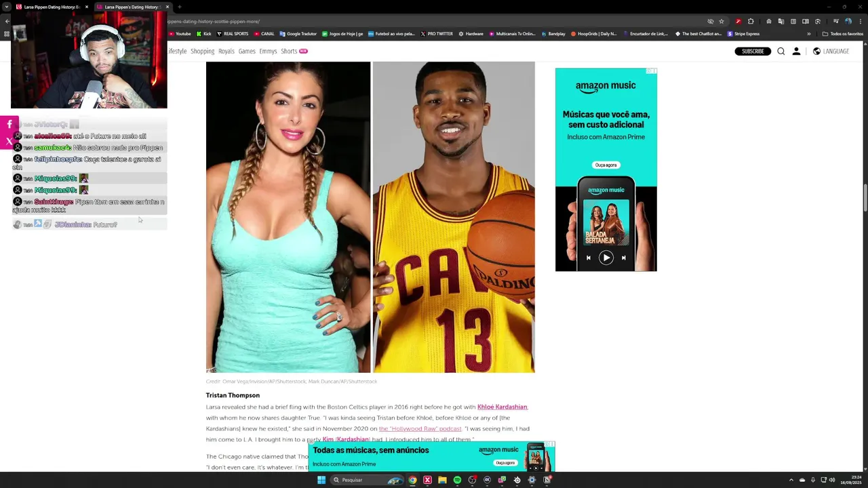Open the REAL SPORTS bookmark

click(x=232, y=34)
